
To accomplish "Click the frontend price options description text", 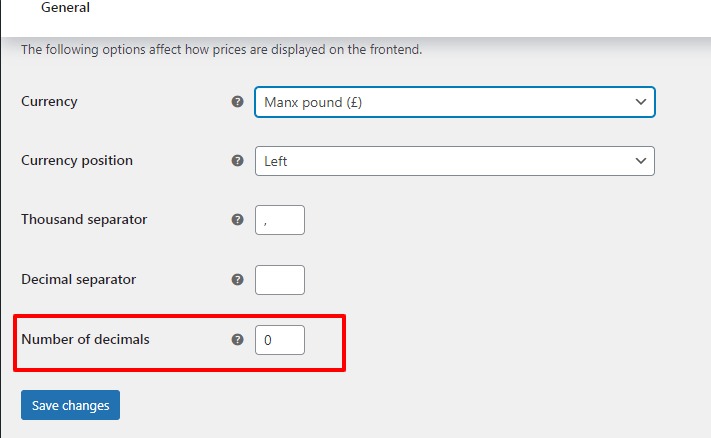I will pyautogui.click(x=221, y=49).
